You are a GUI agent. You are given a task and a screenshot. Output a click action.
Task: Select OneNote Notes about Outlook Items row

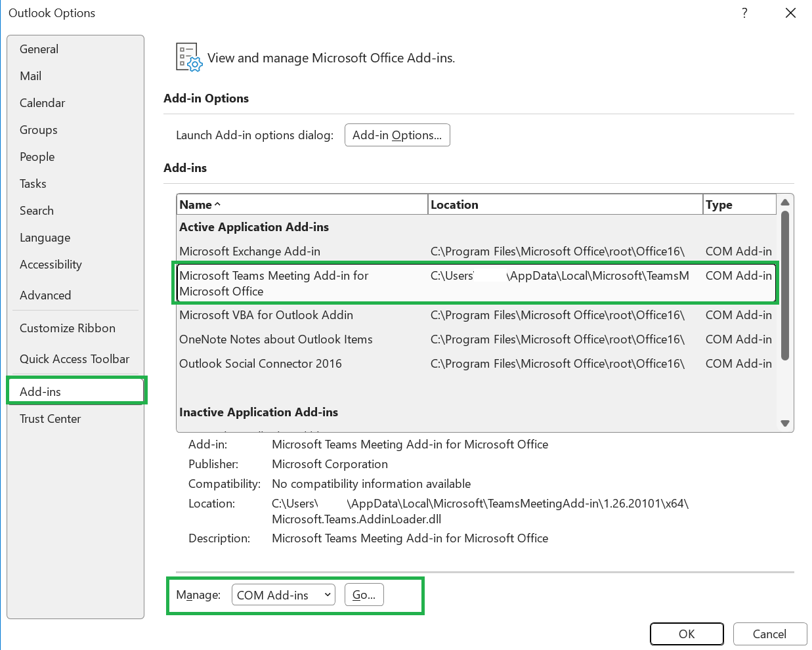click(476, 339)
